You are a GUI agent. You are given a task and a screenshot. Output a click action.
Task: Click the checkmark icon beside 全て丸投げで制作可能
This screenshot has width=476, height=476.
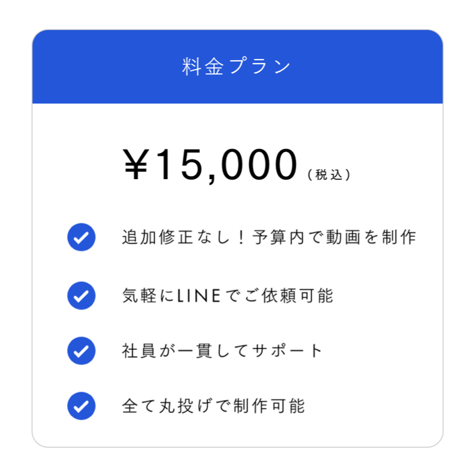pyautogui.click(x=82, y=406)
